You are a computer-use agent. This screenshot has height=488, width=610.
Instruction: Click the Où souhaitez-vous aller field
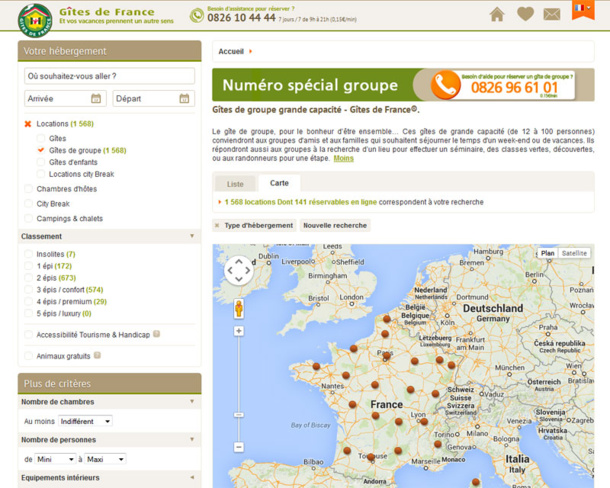point(109,76)
